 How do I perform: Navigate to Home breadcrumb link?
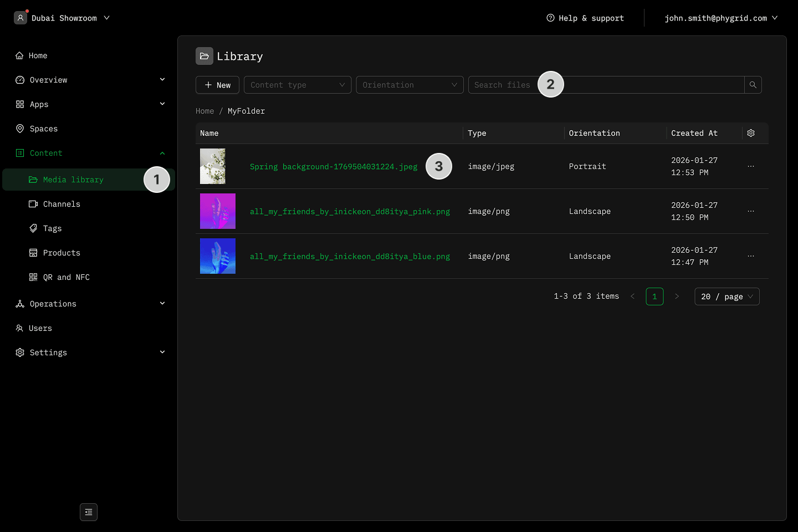pyautogui.click(x=204, y=111)
